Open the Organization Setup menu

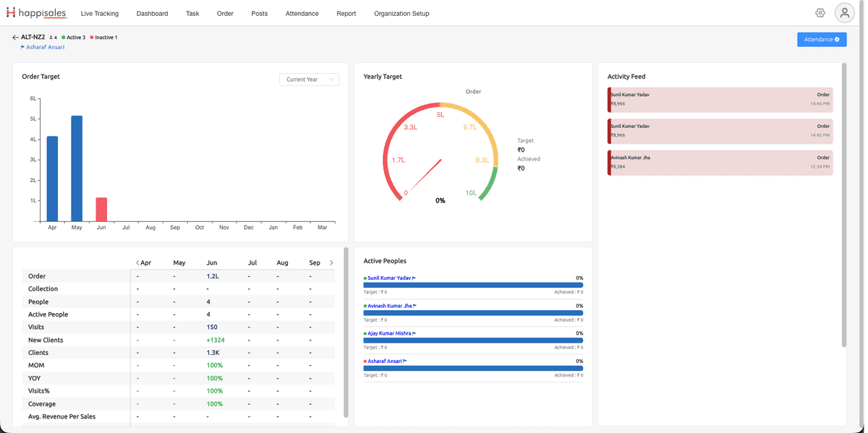click(401, 13)
